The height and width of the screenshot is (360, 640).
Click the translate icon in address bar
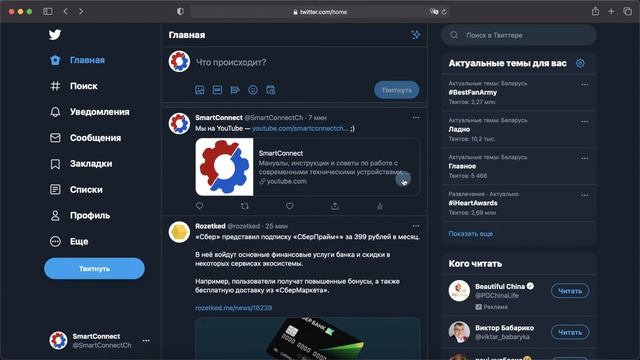(433, 12)
